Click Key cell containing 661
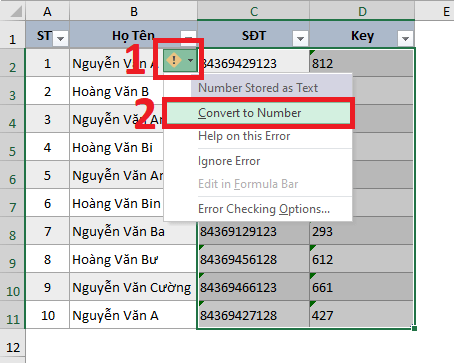Image resolution: width=454 pixels, height=363 pixels. (362, 287)
